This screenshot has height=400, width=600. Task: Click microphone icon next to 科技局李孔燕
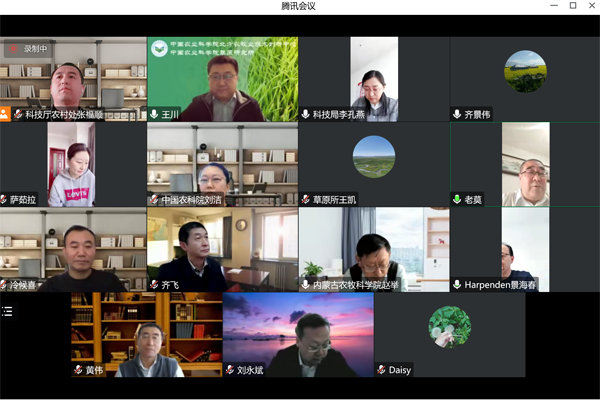pyautogui.click(x=305, y=114)
